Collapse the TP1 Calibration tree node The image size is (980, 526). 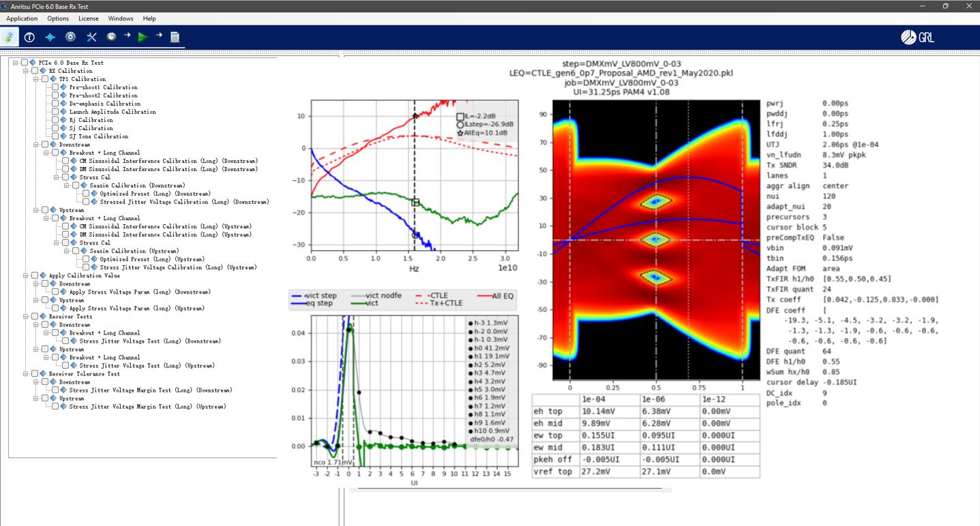(x=36, y=79)
